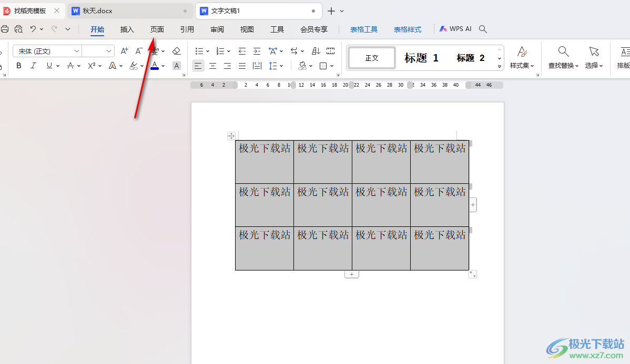630x364 pixels.
Task: Switch to the 页面 ribbon tab
Action: point(157,29)
